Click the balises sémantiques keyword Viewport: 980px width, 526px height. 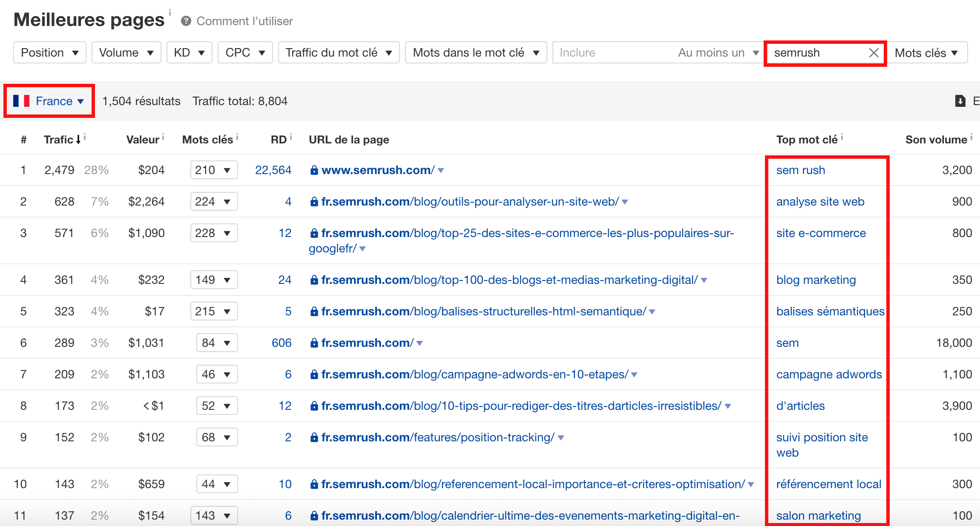(831, 312)
